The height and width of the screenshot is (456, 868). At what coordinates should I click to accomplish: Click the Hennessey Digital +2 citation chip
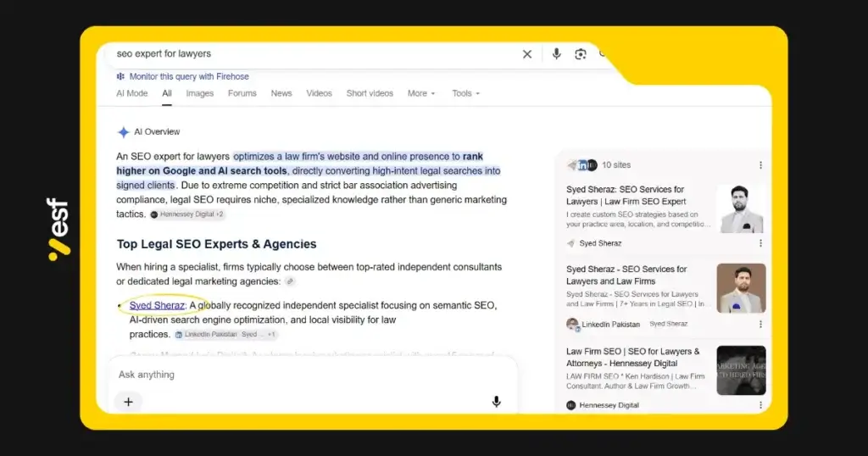[x=186, y=214]
